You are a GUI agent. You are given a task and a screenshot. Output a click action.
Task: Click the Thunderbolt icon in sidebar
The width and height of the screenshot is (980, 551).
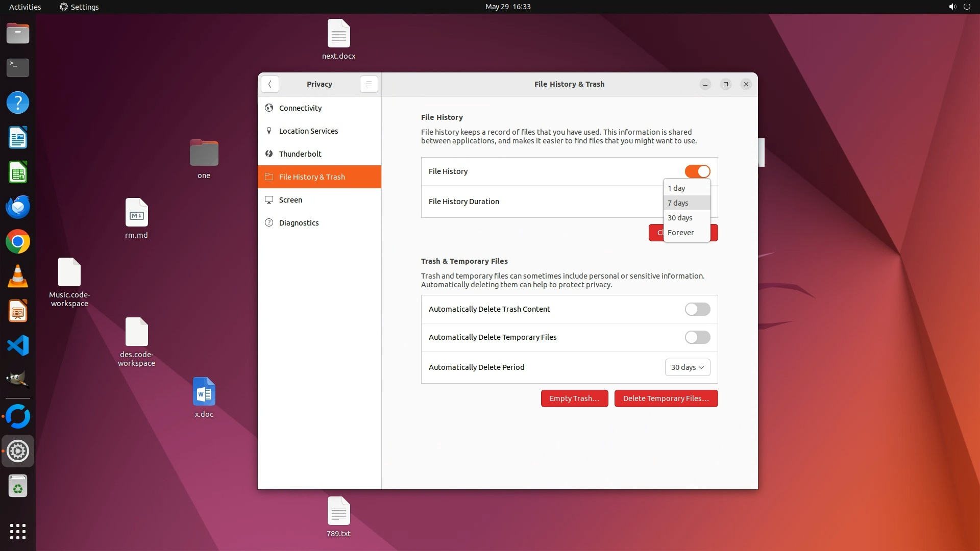point(269,154)
